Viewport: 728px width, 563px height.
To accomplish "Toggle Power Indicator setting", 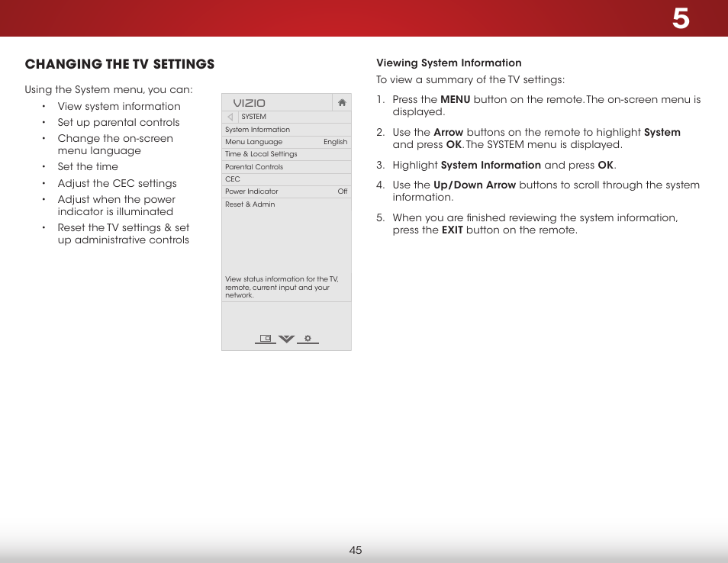I will pos(286,191).
